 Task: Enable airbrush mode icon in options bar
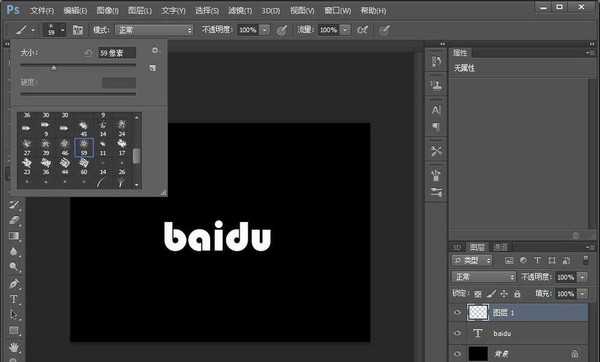(x=362, y=30)
